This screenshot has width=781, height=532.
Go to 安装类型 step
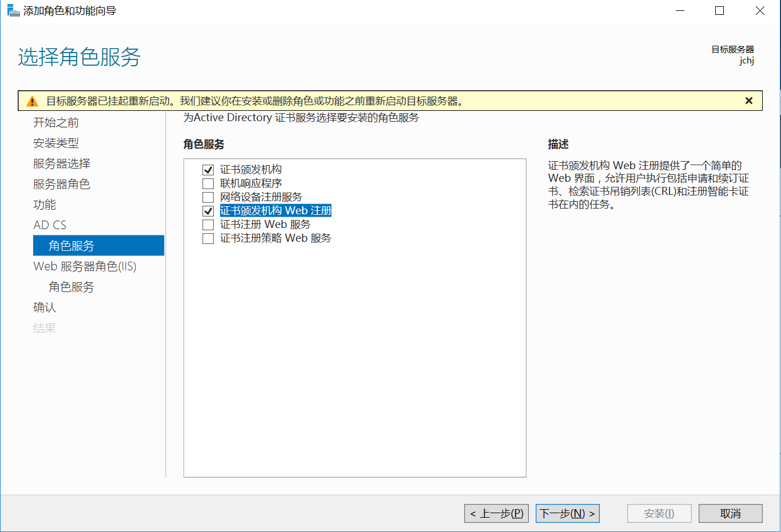pos(56,143)
